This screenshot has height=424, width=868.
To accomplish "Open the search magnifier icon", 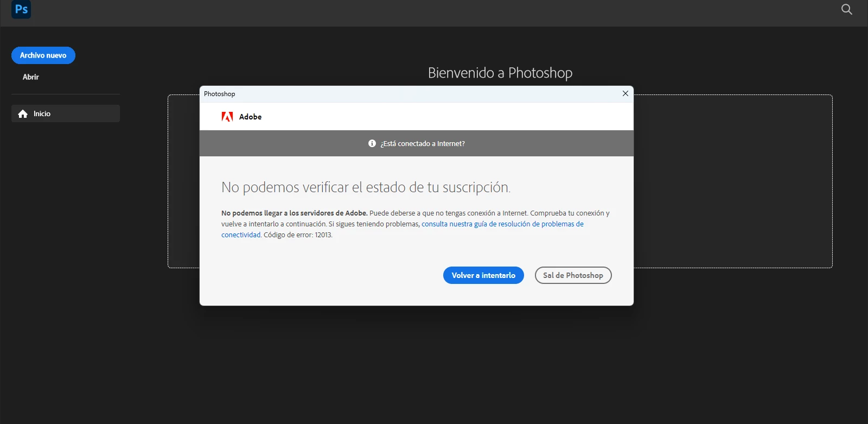I will tap(846, 9).
